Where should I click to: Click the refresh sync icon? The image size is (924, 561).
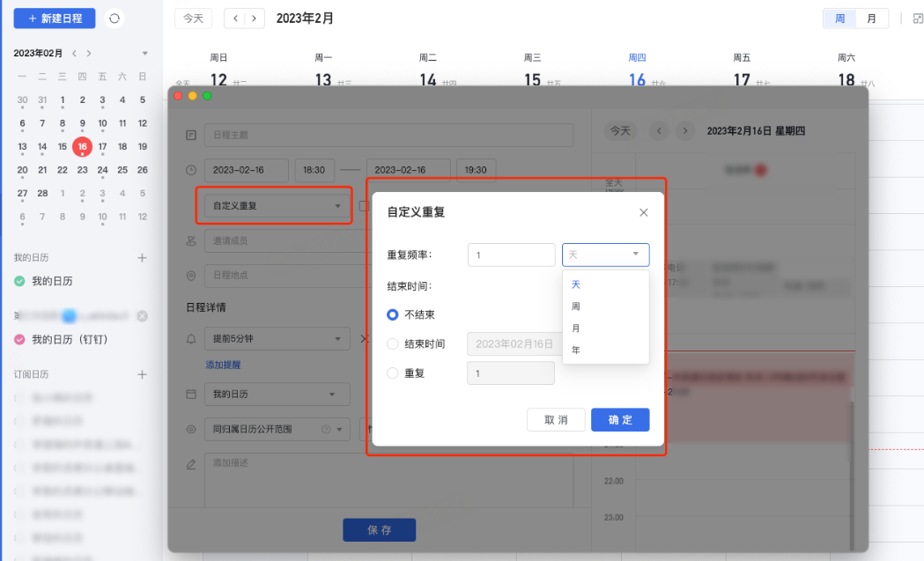pyautogui.click(x=115, y=18)
